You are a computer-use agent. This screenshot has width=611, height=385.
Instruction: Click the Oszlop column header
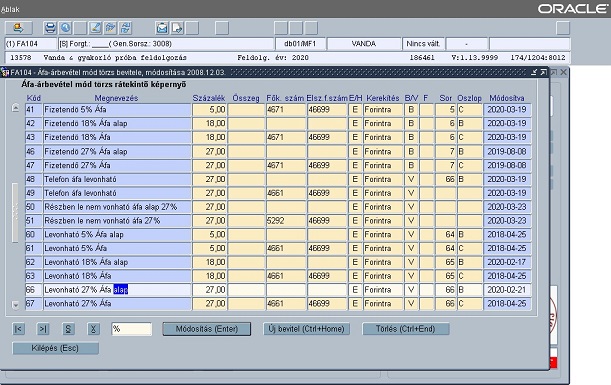pos(469,98)
